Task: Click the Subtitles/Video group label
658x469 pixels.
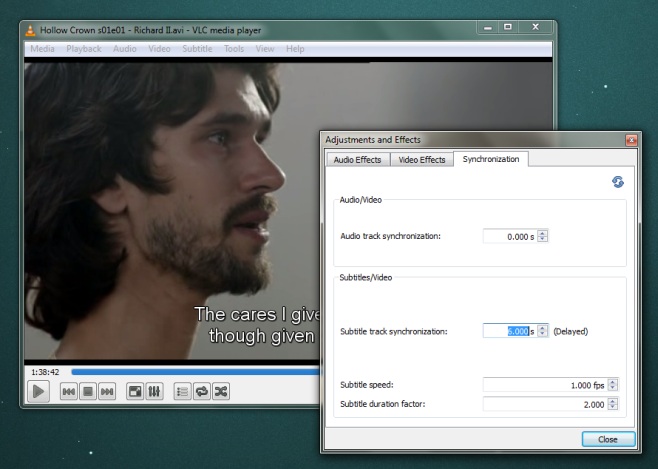Action: pyautogui.click(x=366, y=277)
